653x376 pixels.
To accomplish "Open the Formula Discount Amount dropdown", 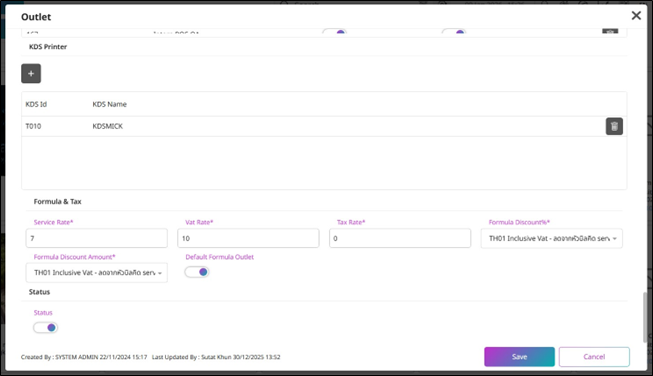I will (97, 273).
